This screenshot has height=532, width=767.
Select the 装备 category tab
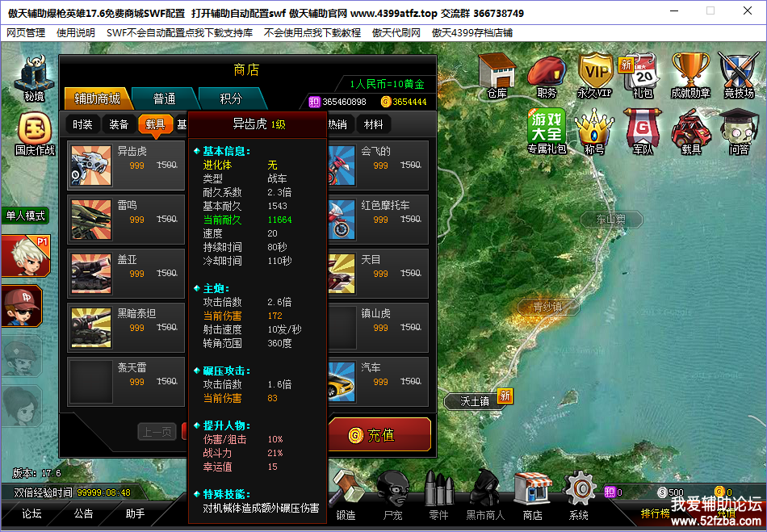tap(119, 124)
